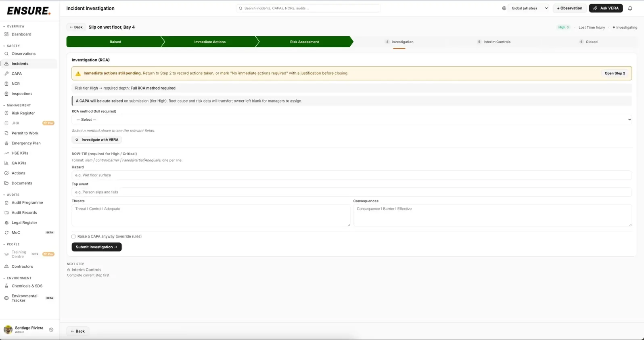The height and width of the screenshot is (340, 644).
Task: Click the ENSURE logo
Action: coord(29,10)
